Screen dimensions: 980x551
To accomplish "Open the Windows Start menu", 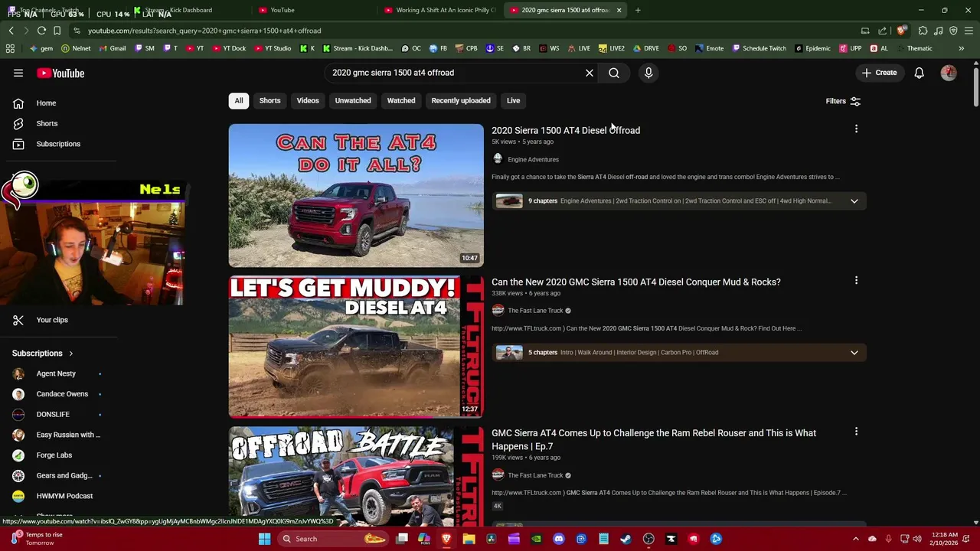I will pyautogui.click(x=264, y=539).
